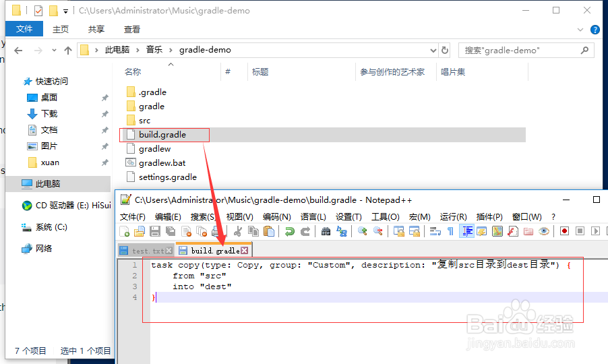Open Function List toolbar icon
This screenshot has width=608, height=364.
point(512,231)
